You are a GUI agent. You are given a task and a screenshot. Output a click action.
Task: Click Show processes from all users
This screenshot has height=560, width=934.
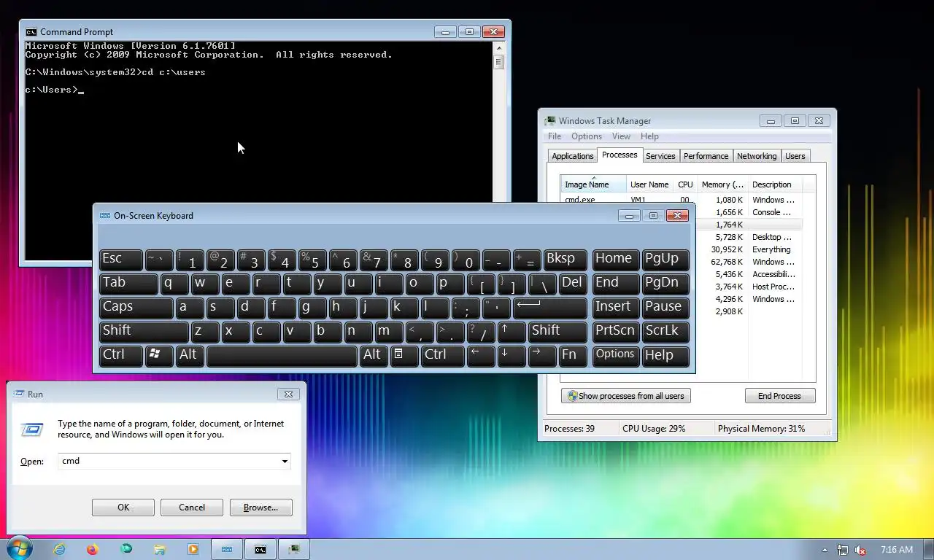click(626, 396)
